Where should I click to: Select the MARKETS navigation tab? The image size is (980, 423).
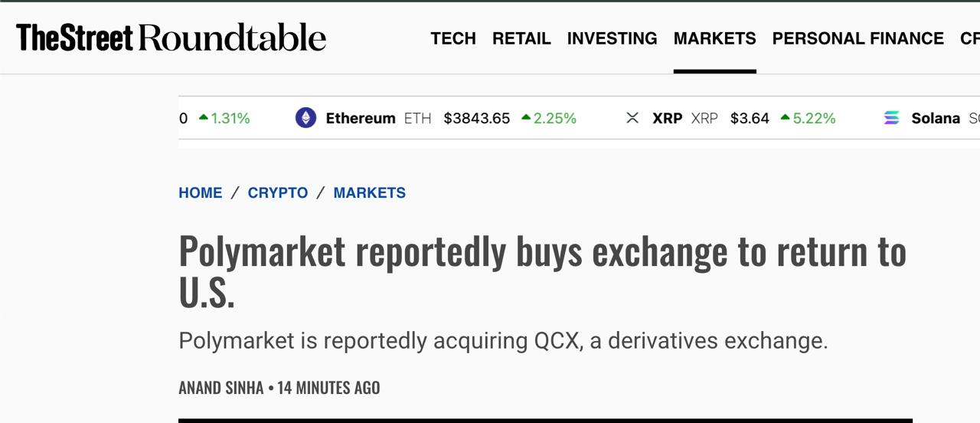point(714,38)
